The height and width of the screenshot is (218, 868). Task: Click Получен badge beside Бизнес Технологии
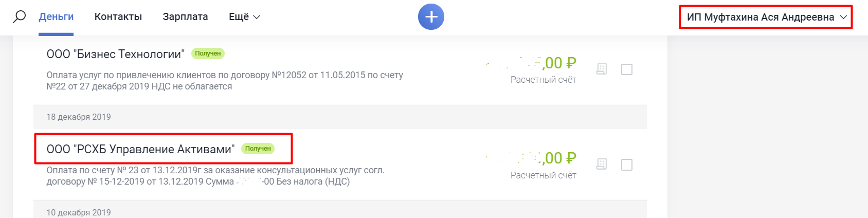pyautogui.click(x=208, y=53)
